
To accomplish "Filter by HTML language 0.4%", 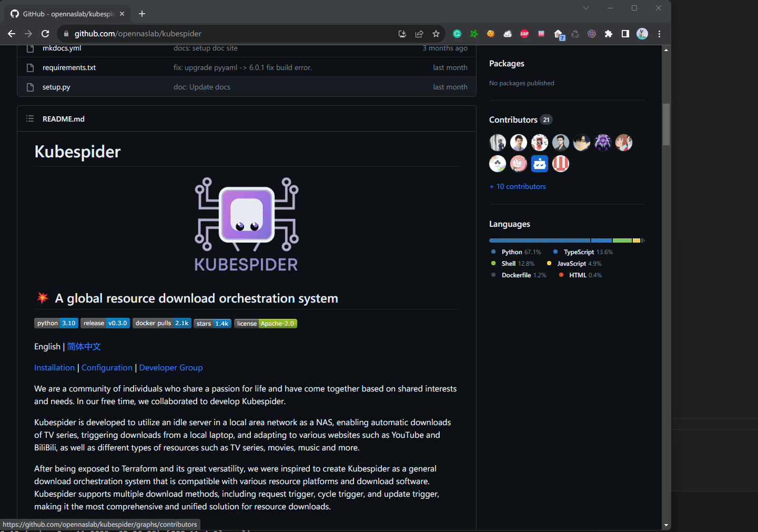I will [581, 275].
